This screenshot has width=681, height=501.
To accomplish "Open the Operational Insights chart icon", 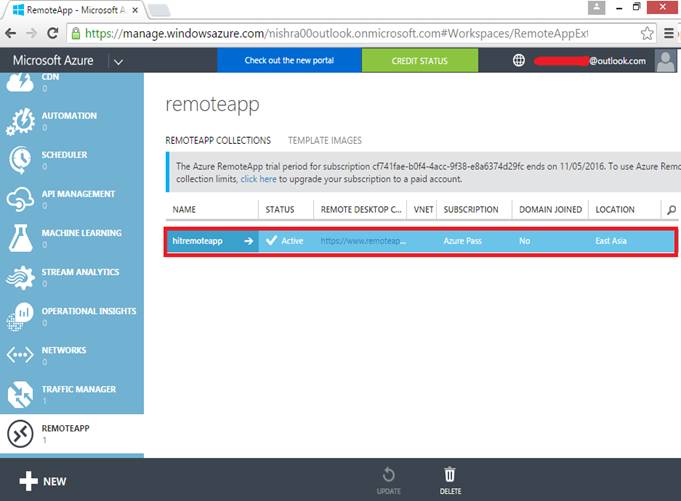I will [x=20, y=316].
